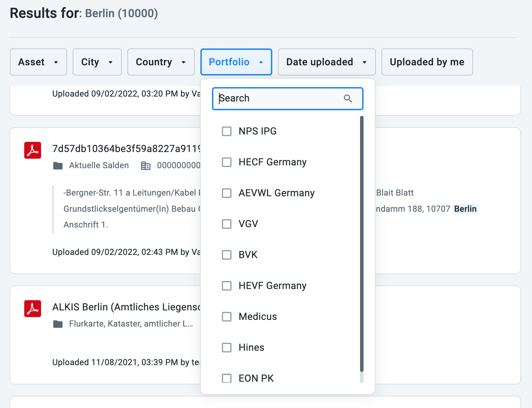Expand the Date uploaded filter

tap(326, 62)
